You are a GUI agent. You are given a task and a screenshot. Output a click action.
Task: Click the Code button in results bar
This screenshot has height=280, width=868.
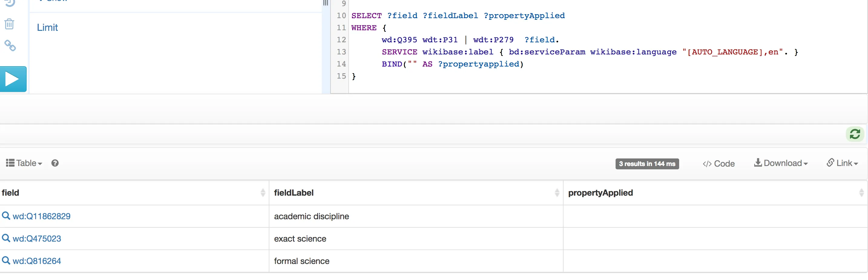click(x=719, y=164)
